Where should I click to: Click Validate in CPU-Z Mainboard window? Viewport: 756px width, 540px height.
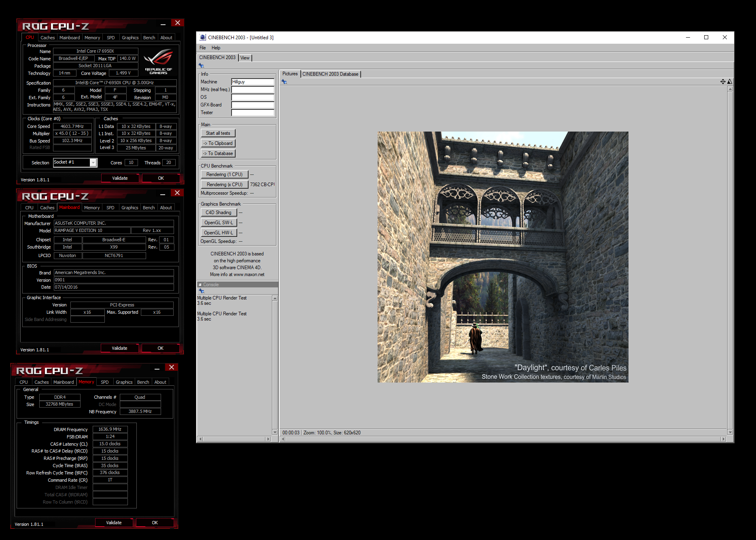[119, 348]
